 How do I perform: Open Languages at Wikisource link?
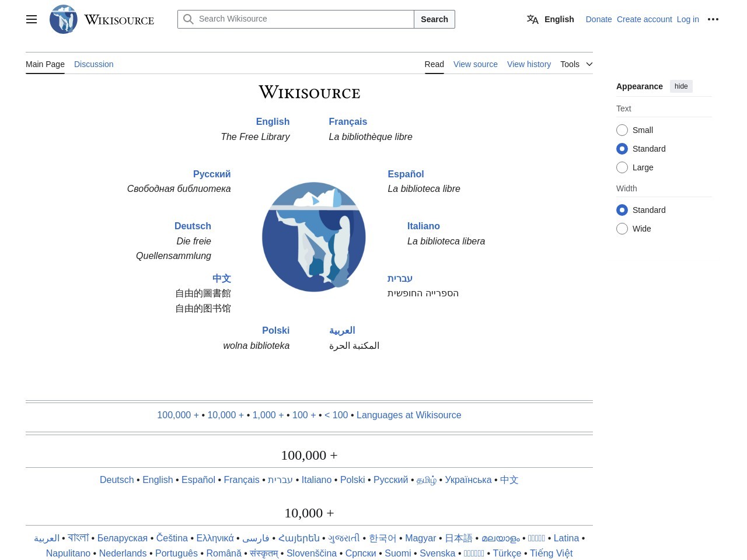(x=409, y=415)
